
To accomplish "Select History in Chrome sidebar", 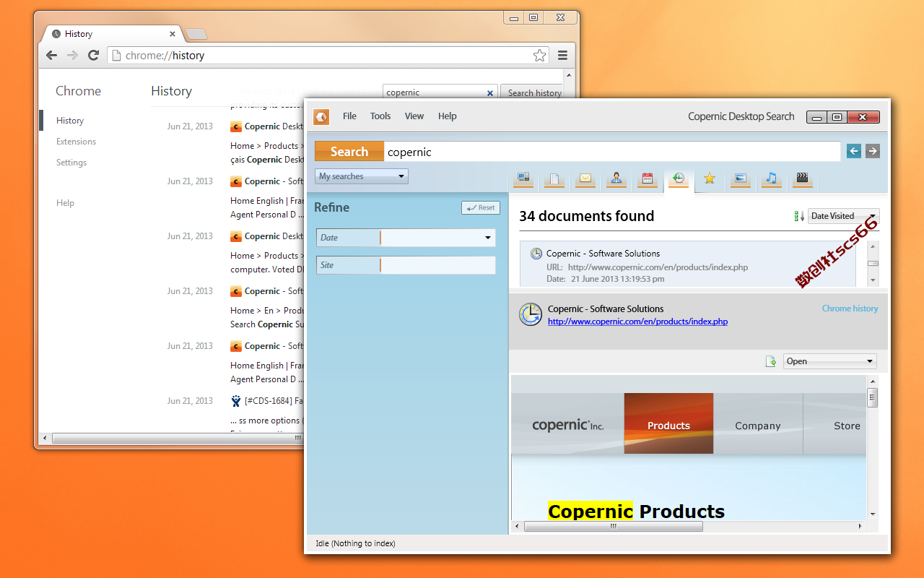I will click(x=70, y=121).
